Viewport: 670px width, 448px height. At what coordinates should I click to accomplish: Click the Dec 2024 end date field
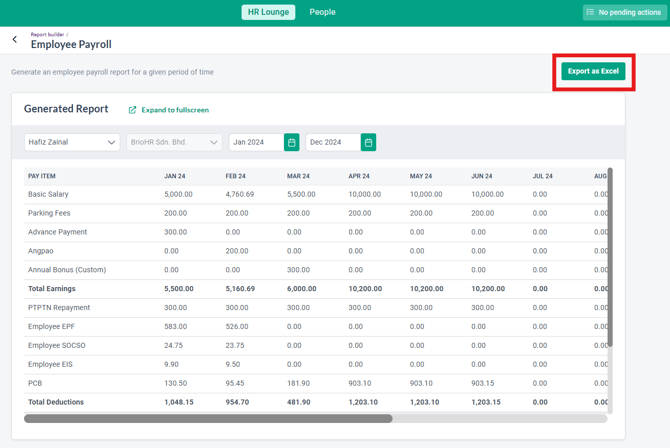point(332,143)
